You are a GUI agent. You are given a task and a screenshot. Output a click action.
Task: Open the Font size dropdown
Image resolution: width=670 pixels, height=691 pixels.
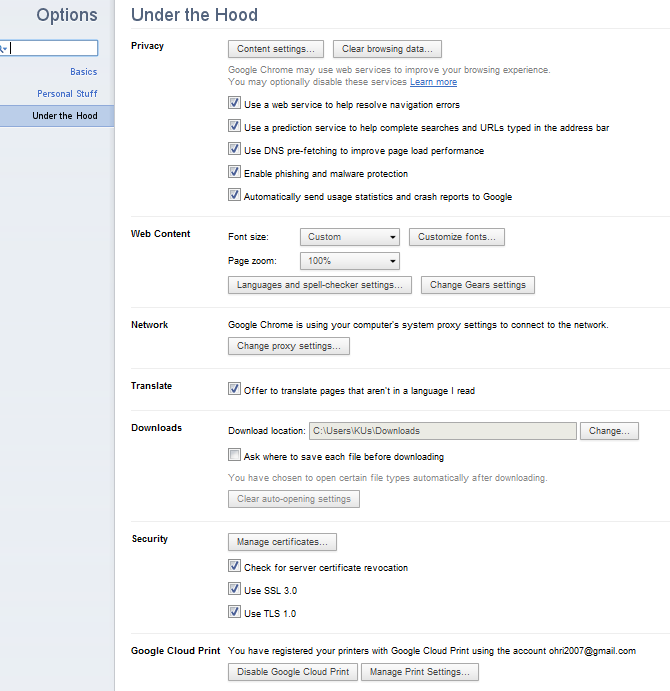coord(350,237)
